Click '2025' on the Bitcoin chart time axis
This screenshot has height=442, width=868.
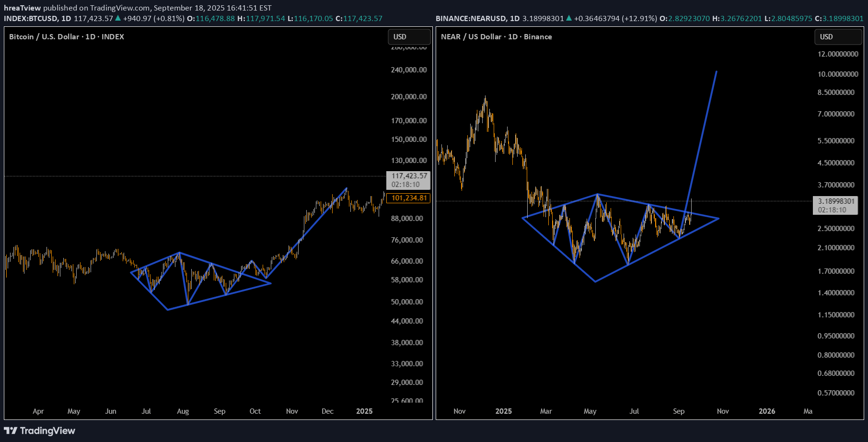(x=364, y=411)
